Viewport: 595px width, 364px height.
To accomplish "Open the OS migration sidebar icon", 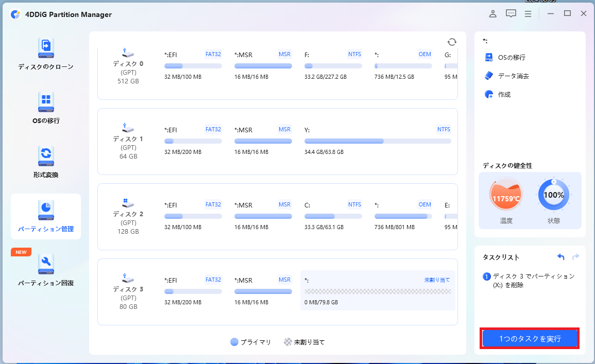I will click(46, 102).
